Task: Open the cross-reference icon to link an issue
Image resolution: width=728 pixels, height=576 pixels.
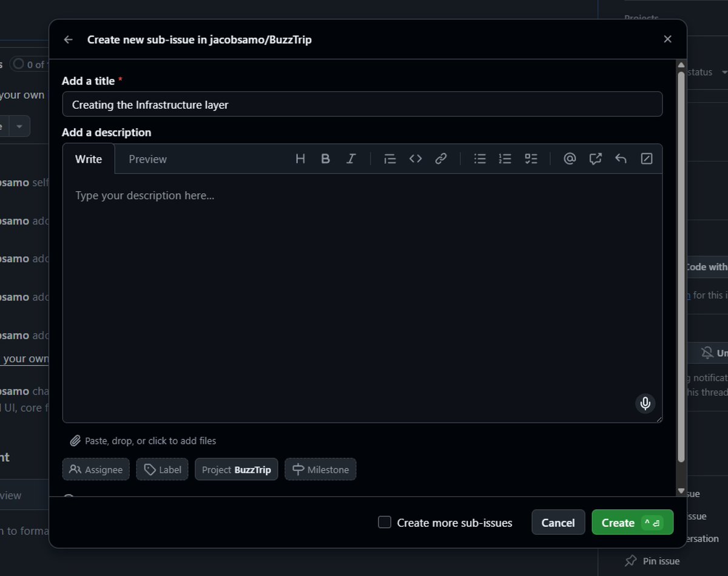Action: pos(595,158)
